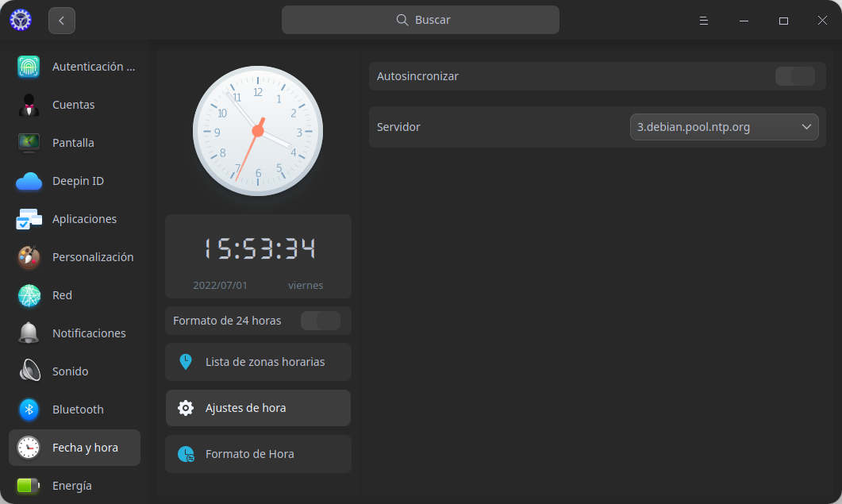Click the Cuentas user icon
Viewport: 842px width, 504px height.
(29, 105)
